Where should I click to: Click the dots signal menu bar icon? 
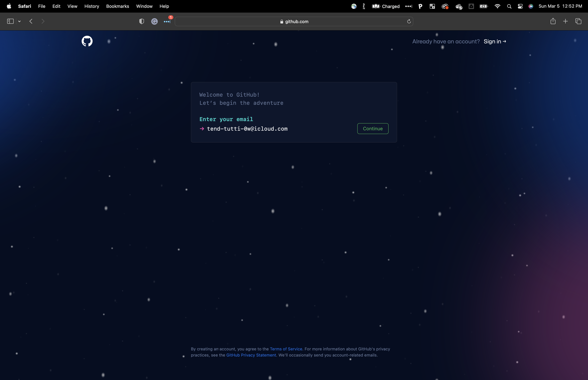409,6
